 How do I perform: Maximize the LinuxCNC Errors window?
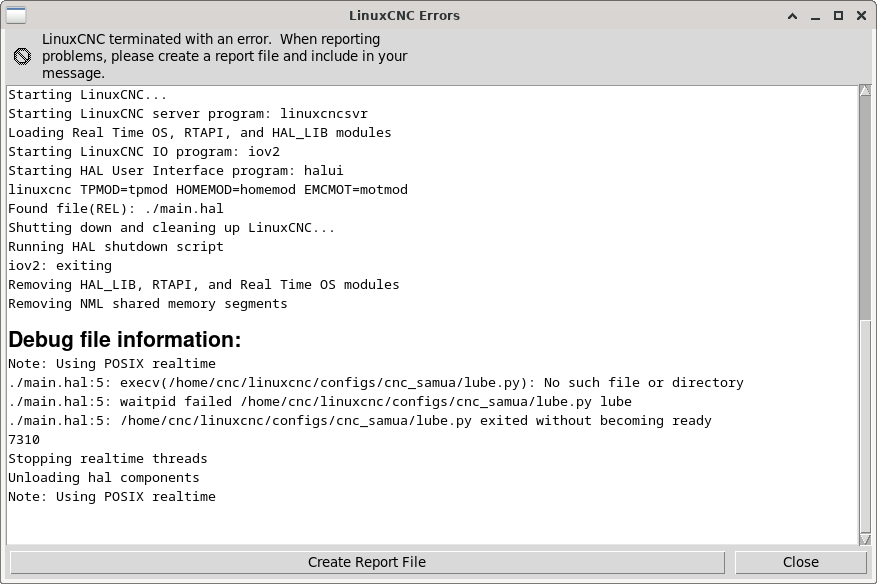(x=838, y=16)
